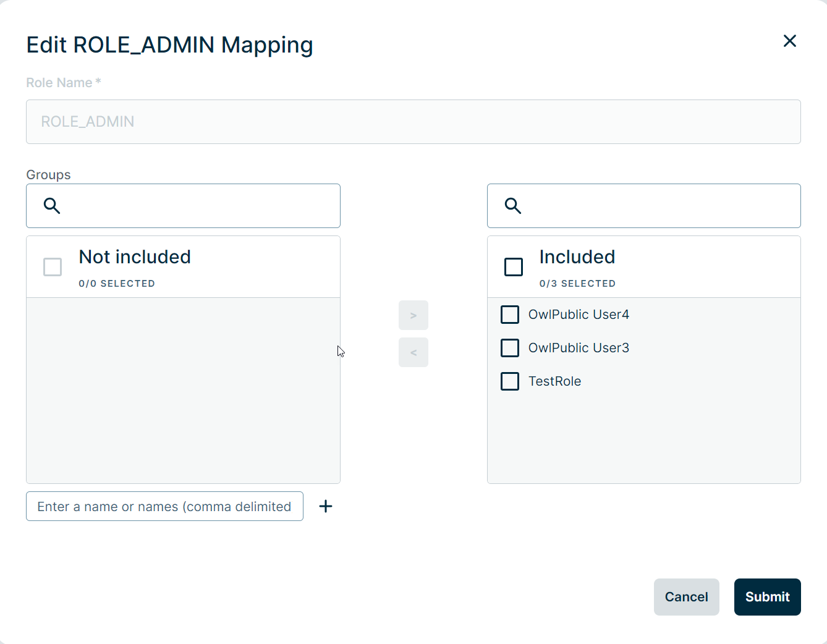Image resolution: width=827 pixels, height=644 pixels.
Task: Check the OwlPublic User3 checkbox
Action: pyautogui.click(x=510, y=348)
